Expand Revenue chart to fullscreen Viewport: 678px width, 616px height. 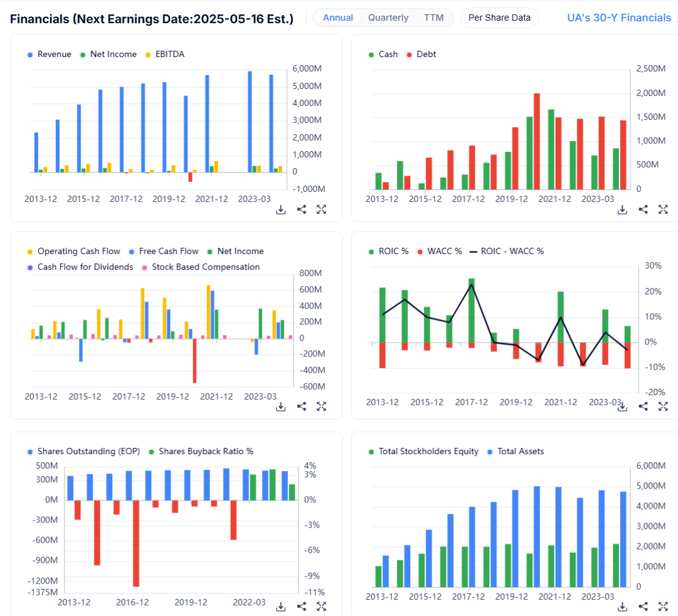tap(322, 210)
